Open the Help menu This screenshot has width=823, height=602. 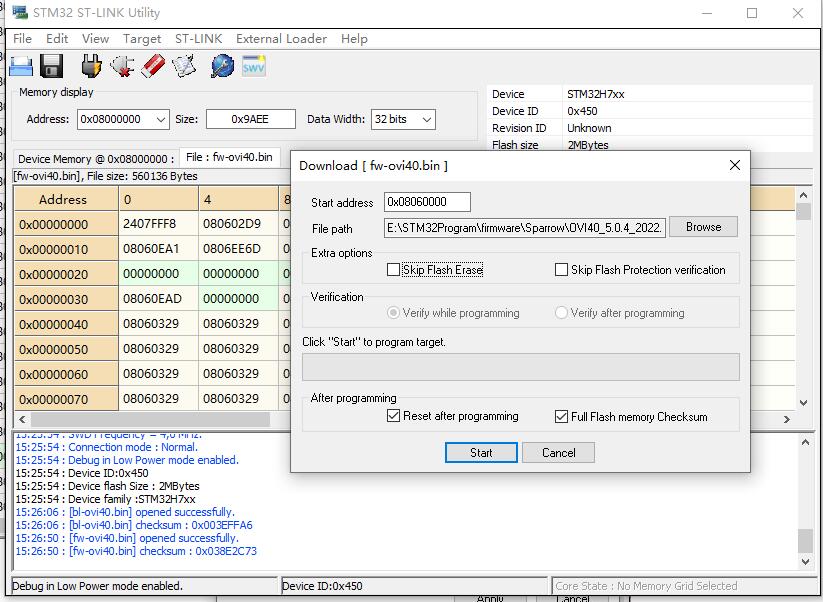click(354, 39)
